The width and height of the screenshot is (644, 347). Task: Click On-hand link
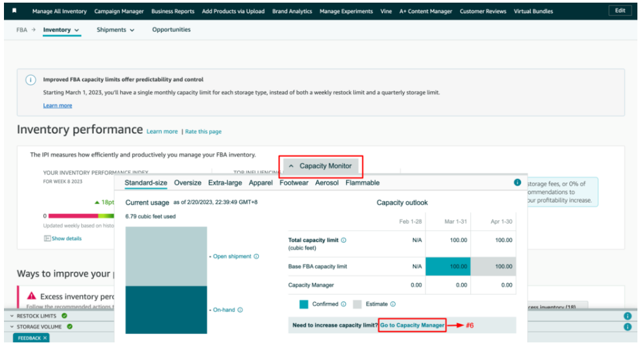(224, 309)
